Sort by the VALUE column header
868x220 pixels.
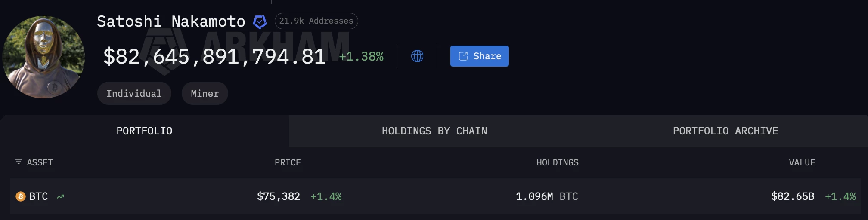coord(802,162)
